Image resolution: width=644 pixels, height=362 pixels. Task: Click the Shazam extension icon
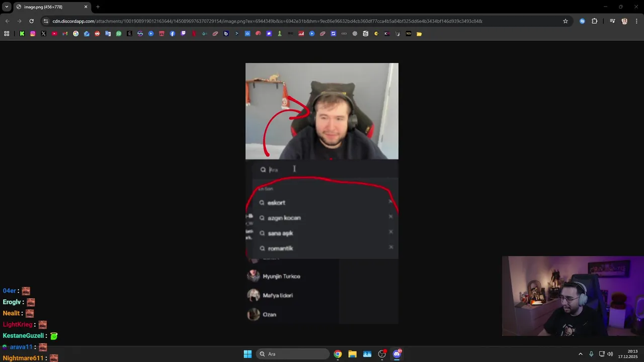pyautogui.click(x=582, y=21)
